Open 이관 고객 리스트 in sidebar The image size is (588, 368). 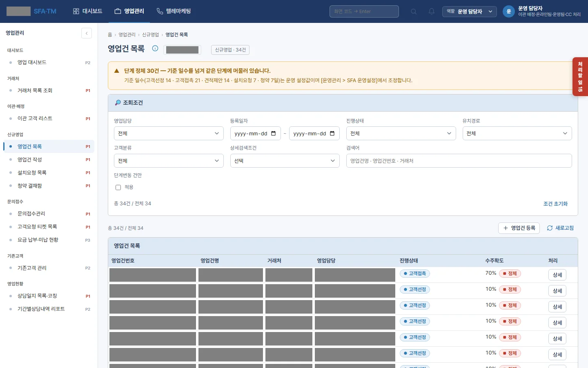coord(49,119)
